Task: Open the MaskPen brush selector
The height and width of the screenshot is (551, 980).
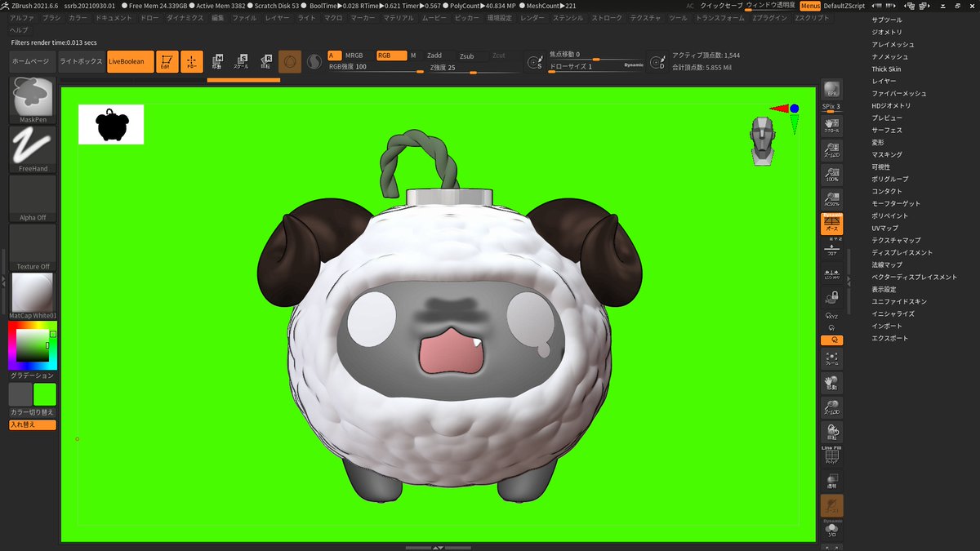Action: [x=33, y=100]
